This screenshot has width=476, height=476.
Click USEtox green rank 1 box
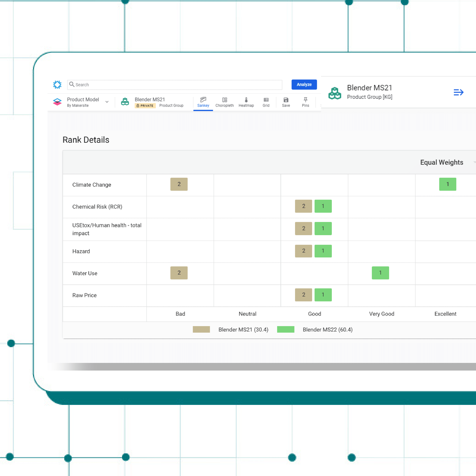pyautogui.click(x=323, y=228)
